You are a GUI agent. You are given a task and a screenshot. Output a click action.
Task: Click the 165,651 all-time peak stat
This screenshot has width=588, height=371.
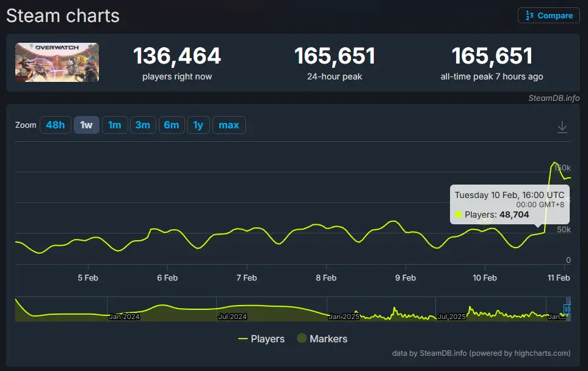[x=492, y=57]
